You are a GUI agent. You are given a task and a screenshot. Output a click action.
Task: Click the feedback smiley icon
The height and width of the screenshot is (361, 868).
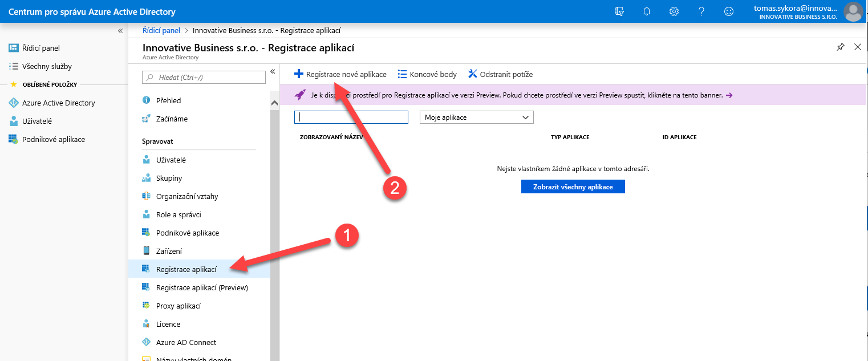[x=729, y=11]
